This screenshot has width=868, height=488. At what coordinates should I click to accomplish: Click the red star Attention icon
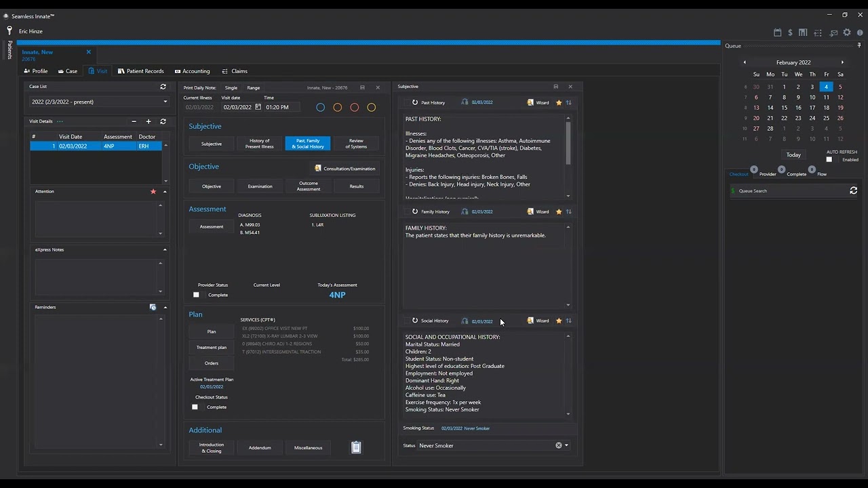pyautogui.click(x=153, y=191)
